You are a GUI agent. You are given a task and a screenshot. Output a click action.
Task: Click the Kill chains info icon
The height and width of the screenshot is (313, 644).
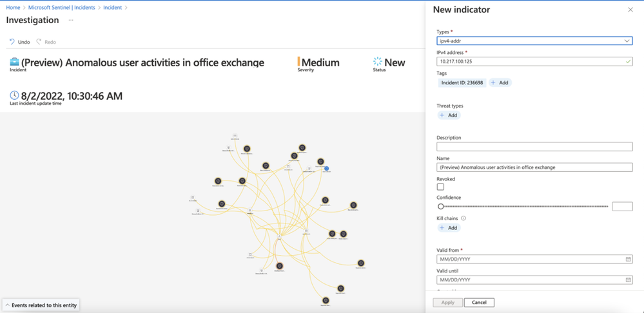pos(463,218)
